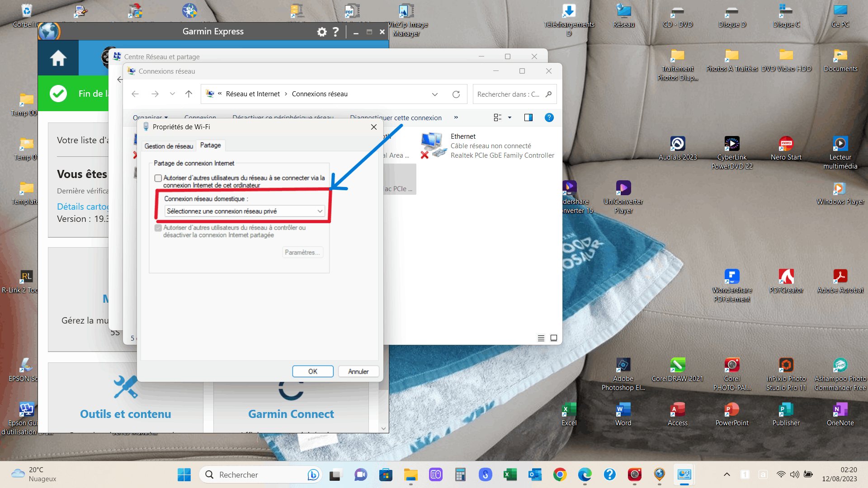The width and height of the screenshot is (868, 488).
Task: Expand the address bar history chevron
Action: coord(434,94)
